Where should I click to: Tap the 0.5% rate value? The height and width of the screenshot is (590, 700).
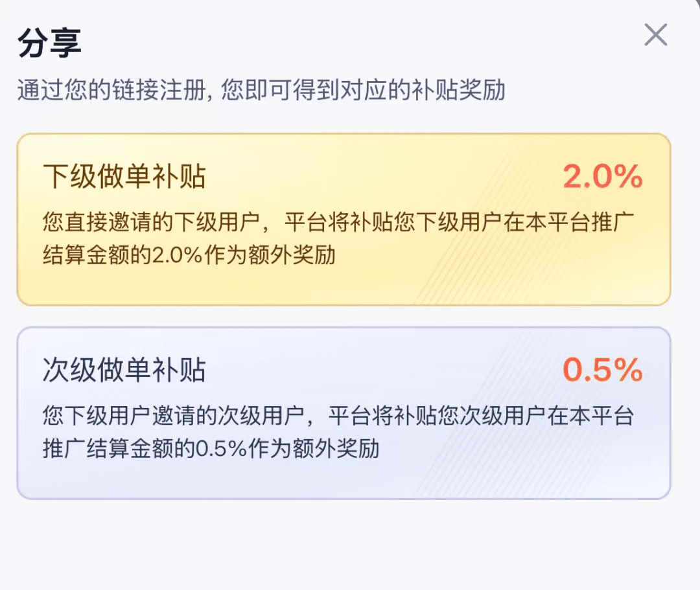[602, 370]
